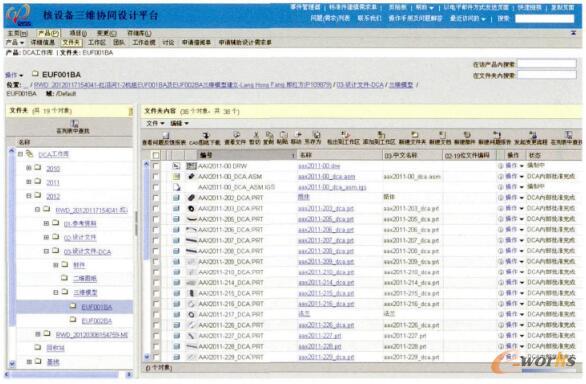Click the 移动 move icon
This screenshot has width=586, height=384.
click(297, 135)
